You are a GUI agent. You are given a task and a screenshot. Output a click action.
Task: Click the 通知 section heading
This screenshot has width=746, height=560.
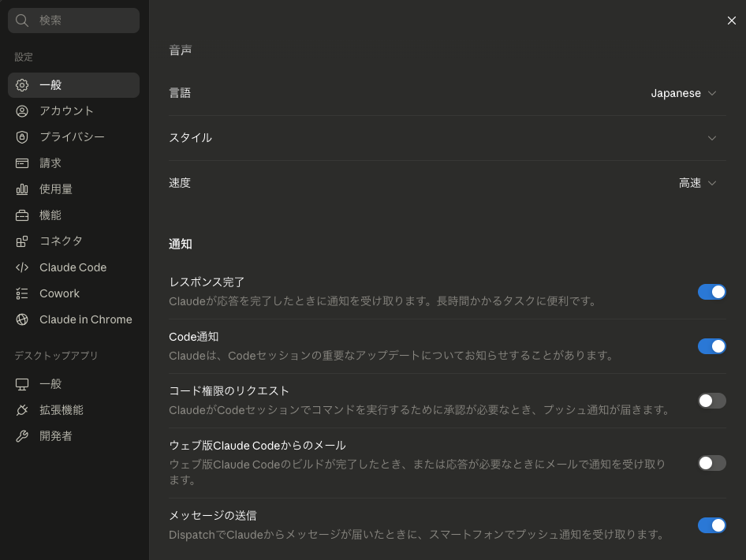[x=181, y=244]
